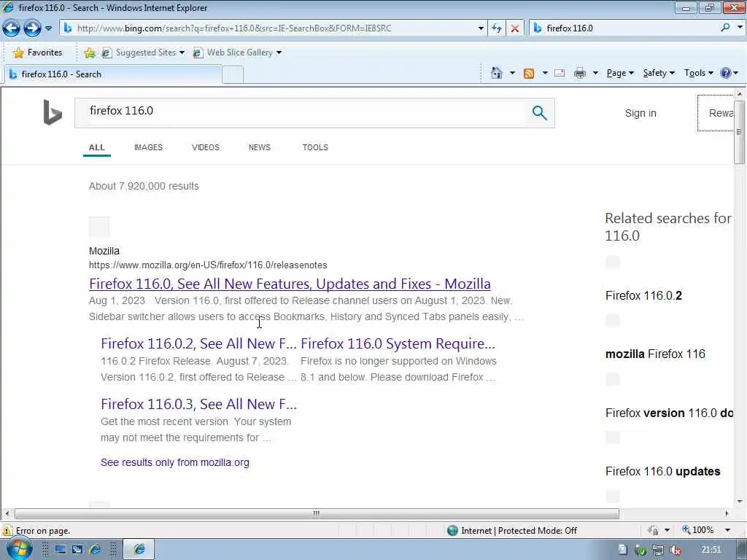This screenshot has height=560, width=747.
Task: Refresh the page using the refresh icon
Action: [497, 28]
